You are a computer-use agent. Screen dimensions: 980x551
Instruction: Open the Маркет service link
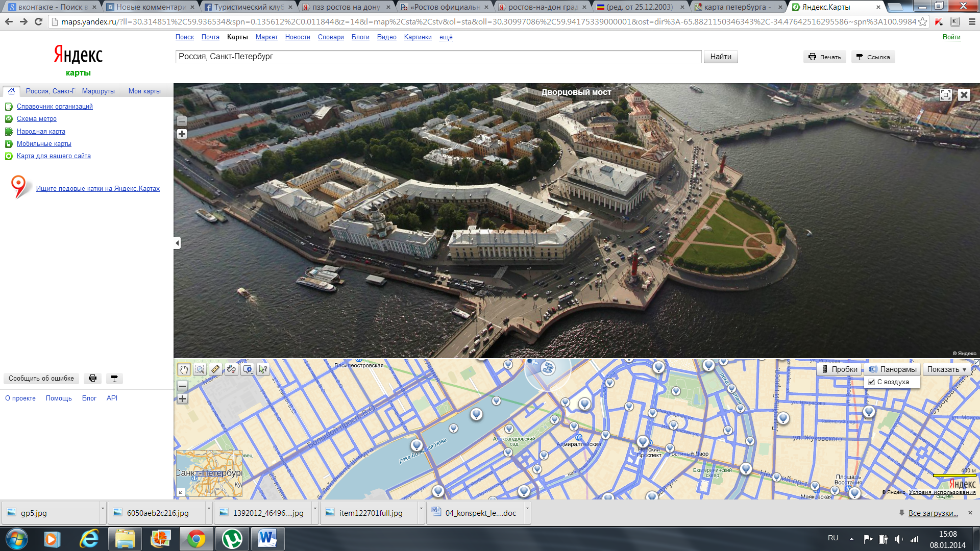pyautogui.click(x=266, y=37)
